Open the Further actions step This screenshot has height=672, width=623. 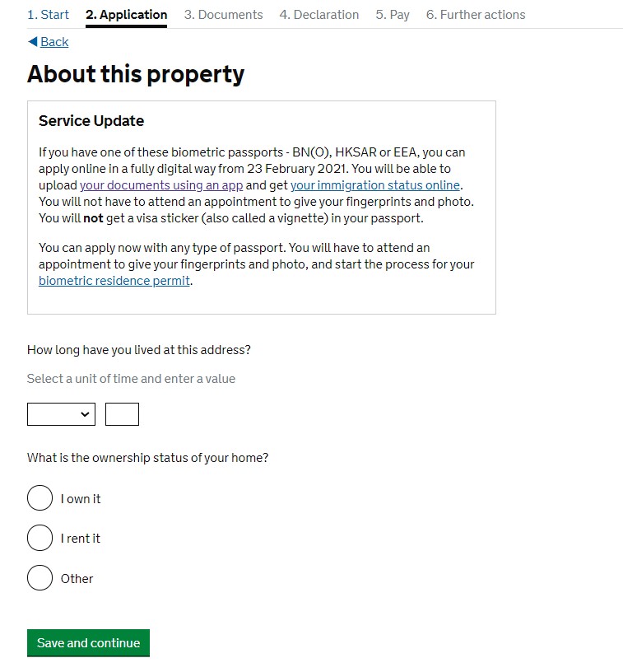click(x=475, y=15)
